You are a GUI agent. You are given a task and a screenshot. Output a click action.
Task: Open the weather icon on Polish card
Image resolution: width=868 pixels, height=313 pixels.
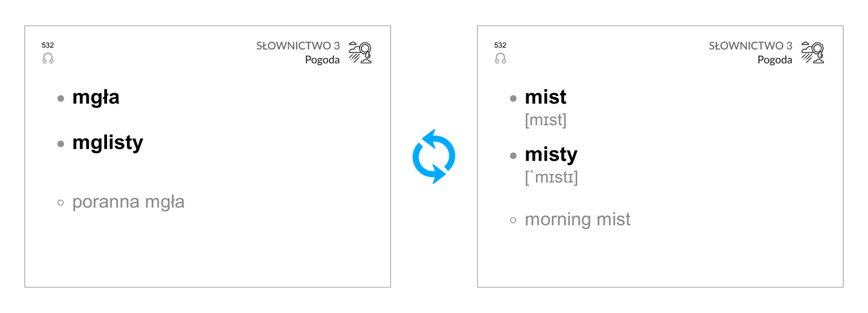[360, 53]
